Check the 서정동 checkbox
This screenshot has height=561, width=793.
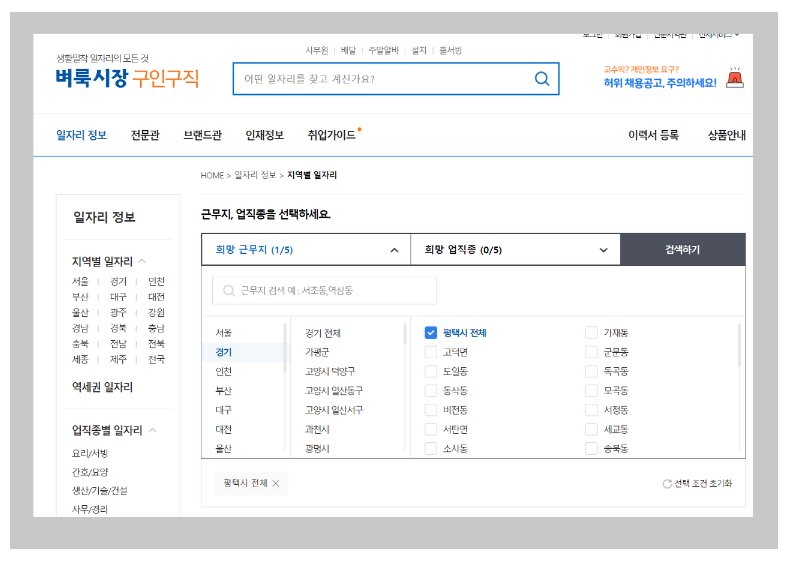click(x=591, y=410)
